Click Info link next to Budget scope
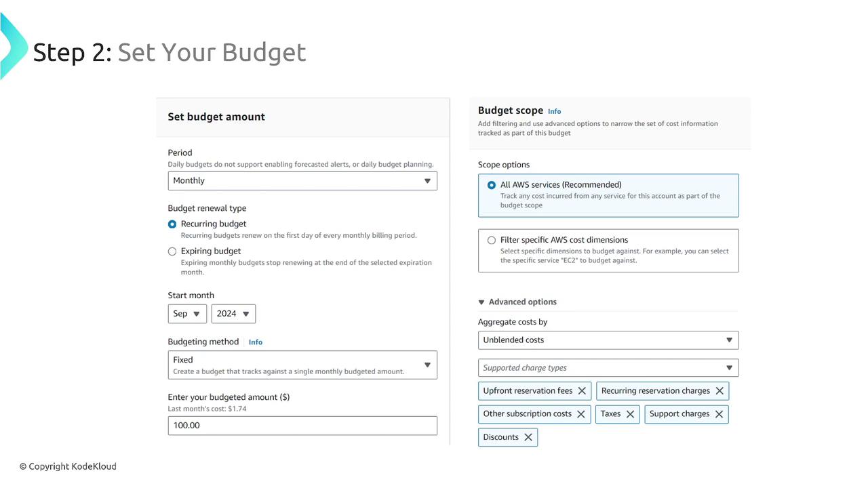The image size is (868, 488). coord(554,111)
